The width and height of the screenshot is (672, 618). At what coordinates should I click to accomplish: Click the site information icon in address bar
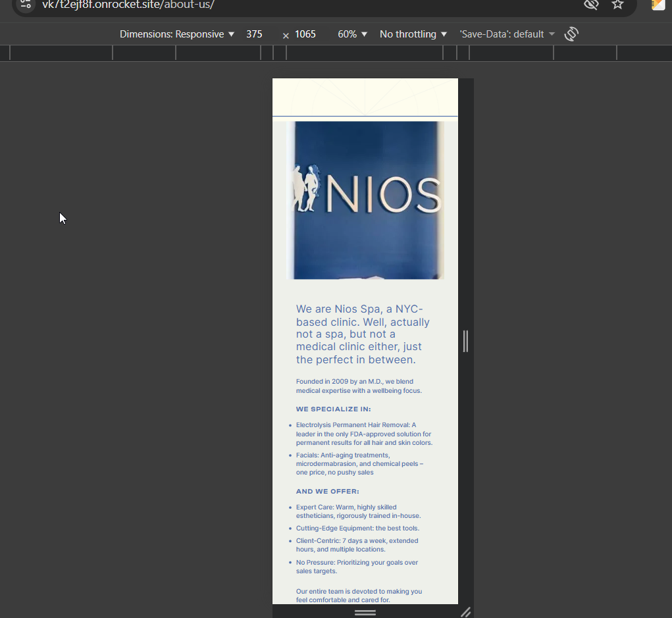click(x=26, y=5)
